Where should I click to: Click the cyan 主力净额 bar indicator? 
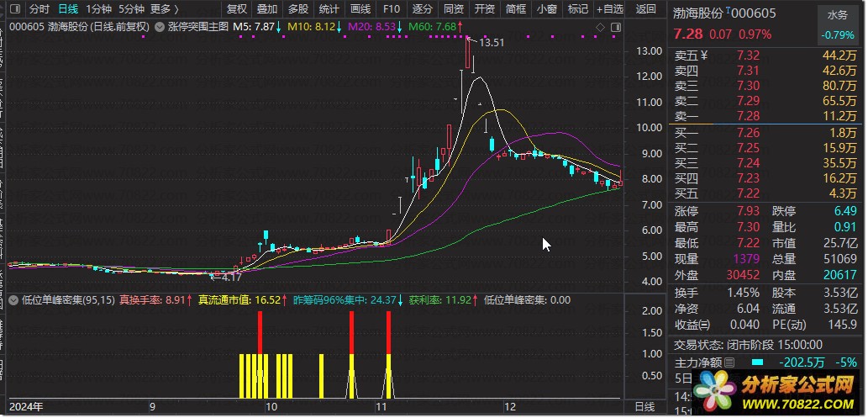point(757,362)
